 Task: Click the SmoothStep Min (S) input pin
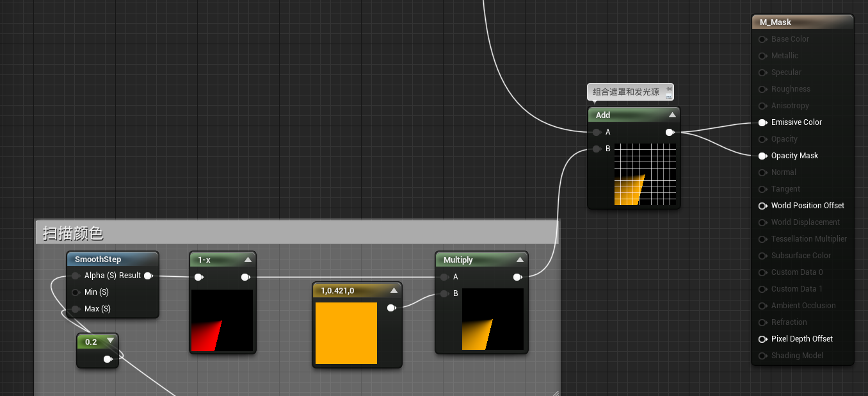[x=76, y=292]
